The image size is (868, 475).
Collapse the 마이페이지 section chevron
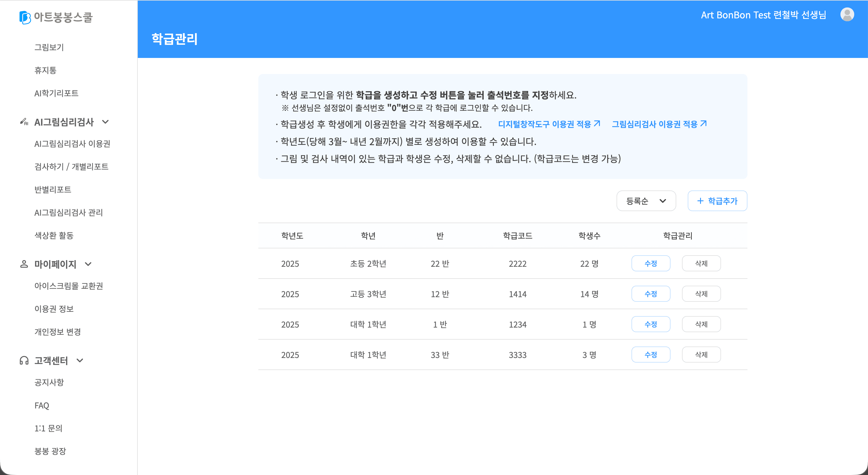pos(88,264)
